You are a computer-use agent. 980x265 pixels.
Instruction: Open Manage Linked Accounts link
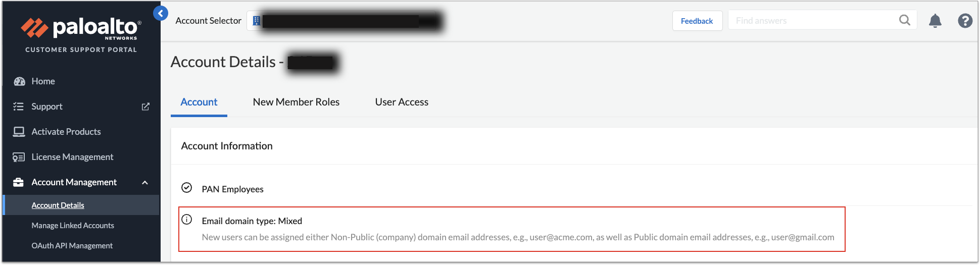click(73, 226)
